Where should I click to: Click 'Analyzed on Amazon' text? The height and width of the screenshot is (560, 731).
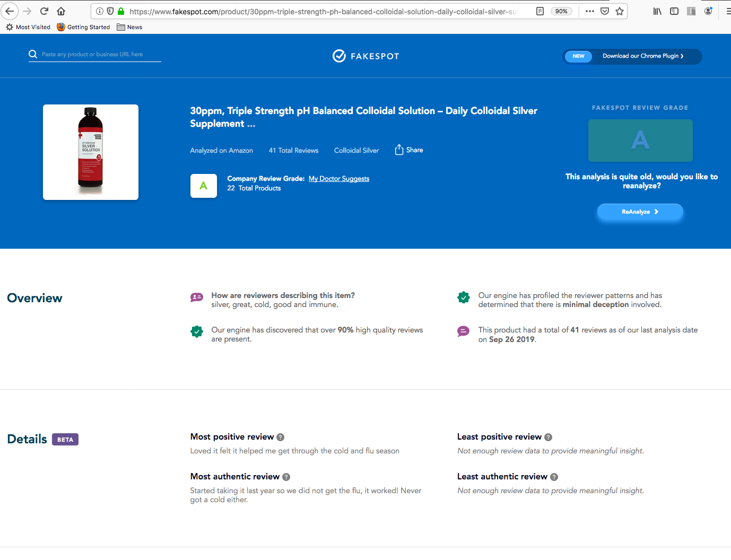222,151
